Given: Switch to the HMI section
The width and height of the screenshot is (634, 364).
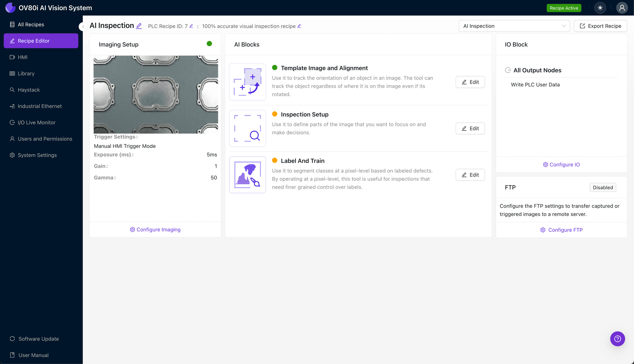Looking at the screenshot, I should [12, 57].
